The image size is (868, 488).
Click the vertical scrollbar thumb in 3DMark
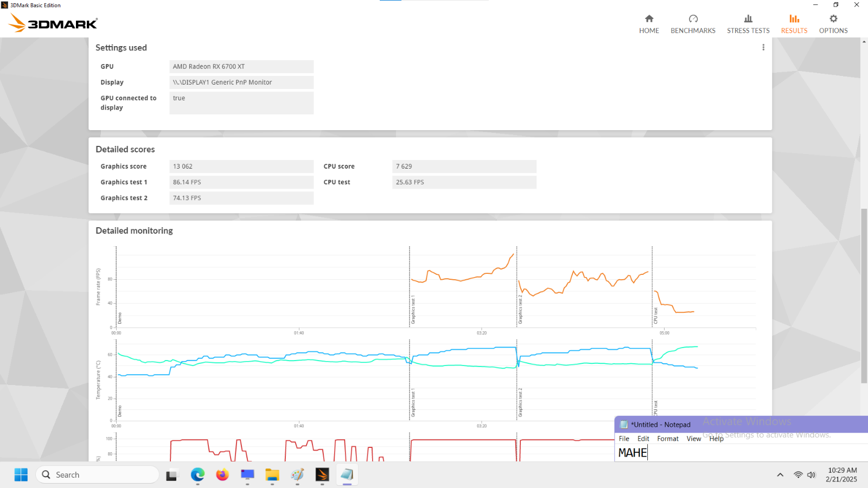coord(864,296)
